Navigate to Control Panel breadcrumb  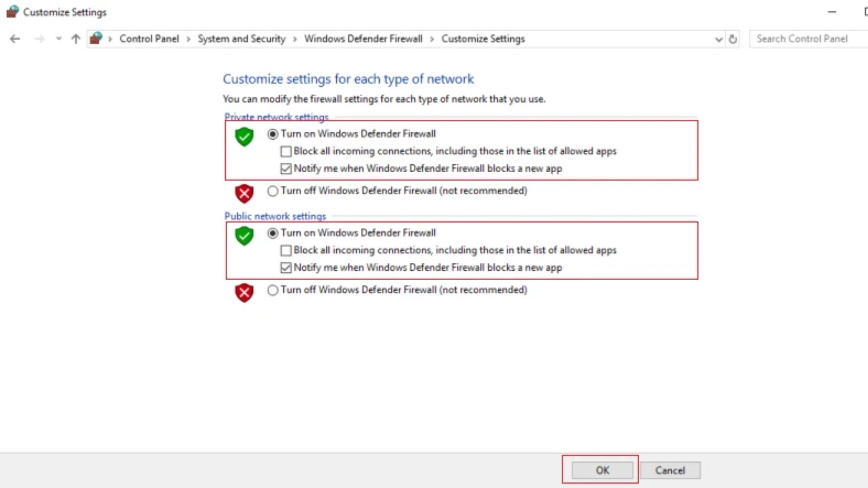coord(149,39)
